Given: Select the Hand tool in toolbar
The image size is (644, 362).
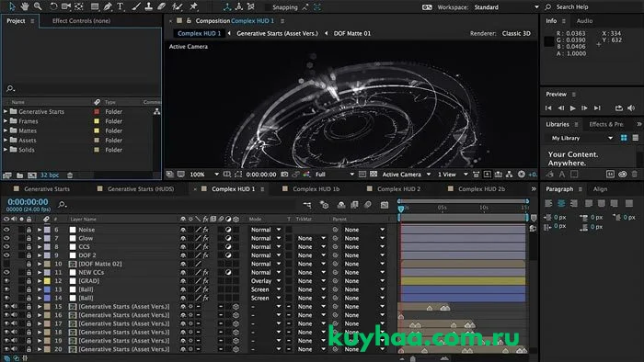Looking at the screenshot, I should point(25,6).
